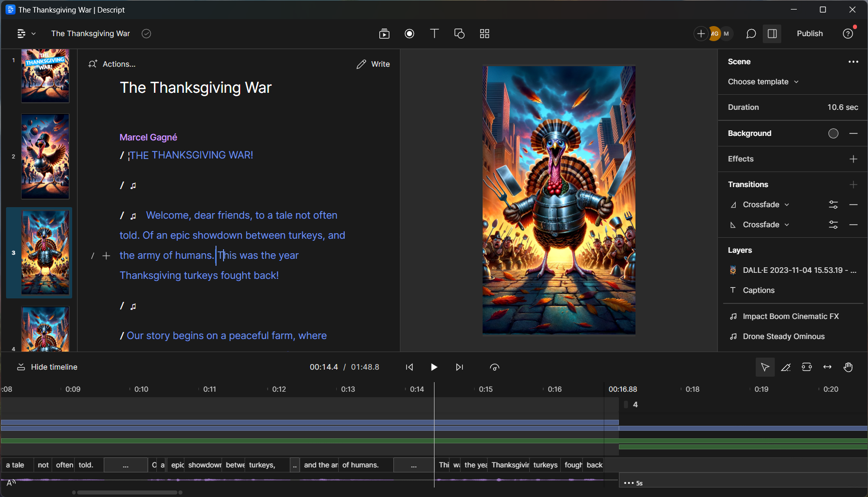This screenshot has height=497, width=868.
Task: Click the Write button
Action: [373, 64]
